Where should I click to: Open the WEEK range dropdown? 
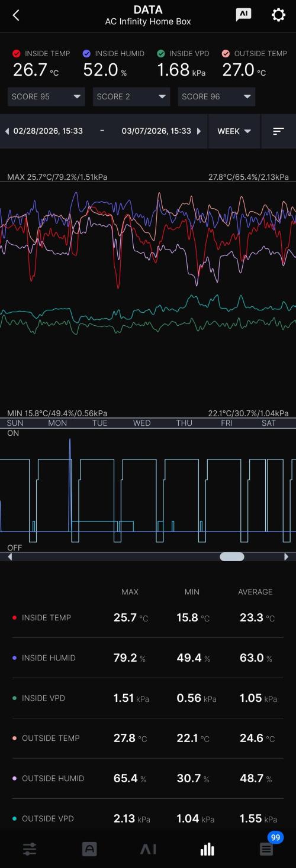click(x=234, y=131)
